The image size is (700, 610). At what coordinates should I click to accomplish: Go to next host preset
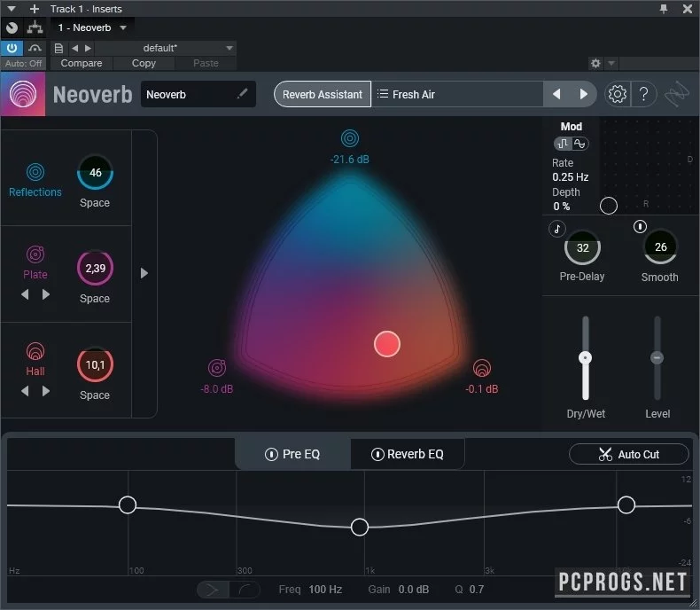[x=88, y=48]
